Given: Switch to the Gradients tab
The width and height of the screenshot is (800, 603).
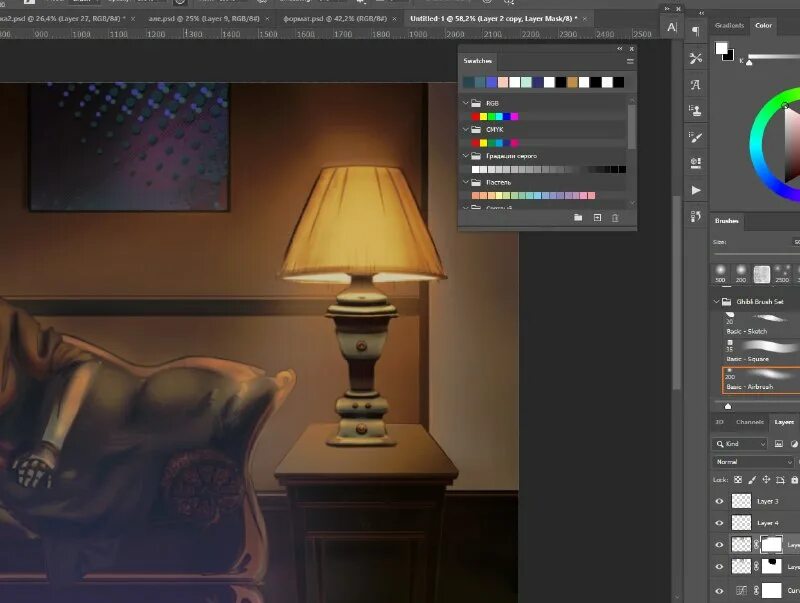Looking at the screenshot, I should (729, 26).
